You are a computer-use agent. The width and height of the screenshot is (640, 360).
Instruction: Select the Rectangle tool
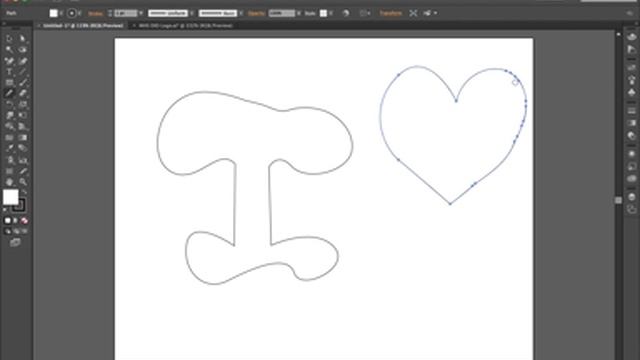click(9, 82)
